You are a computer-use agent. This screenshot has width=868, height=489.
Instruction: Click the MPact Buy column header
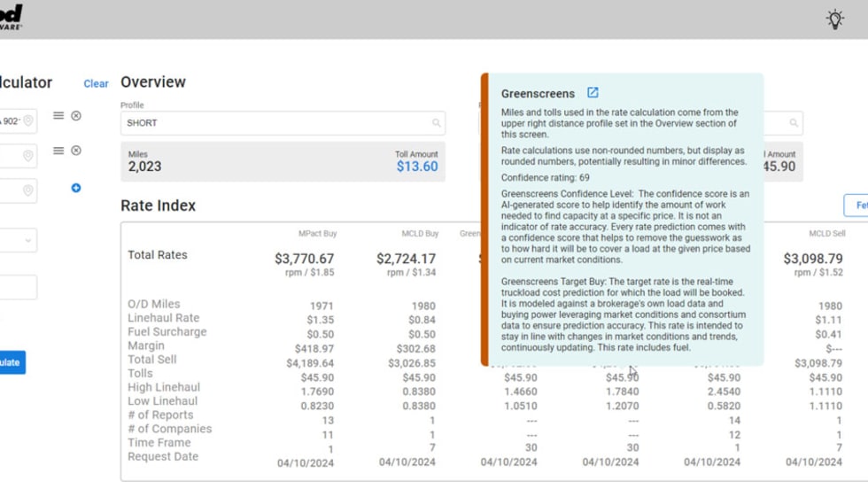(x=316, y=234)
